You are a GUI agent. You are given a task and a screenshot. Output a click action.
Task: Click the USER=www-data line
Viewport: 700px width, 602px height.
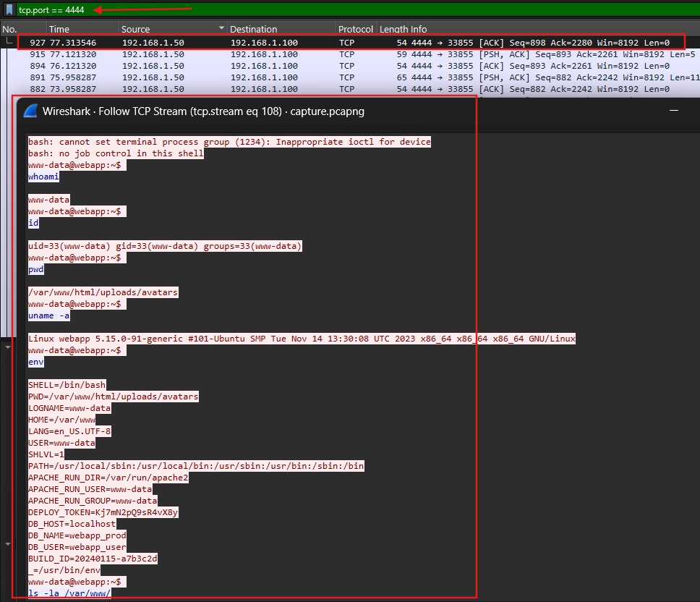61,443
